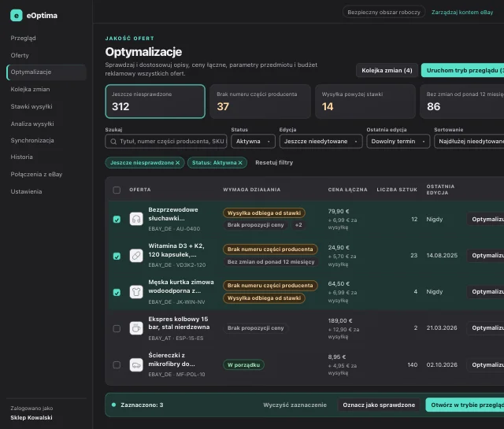Focus the search field 'Tytuł, numer części producenta, SKU'
Image resolution: width=504 pixels, height=429 pixels.
pos(166,142)
